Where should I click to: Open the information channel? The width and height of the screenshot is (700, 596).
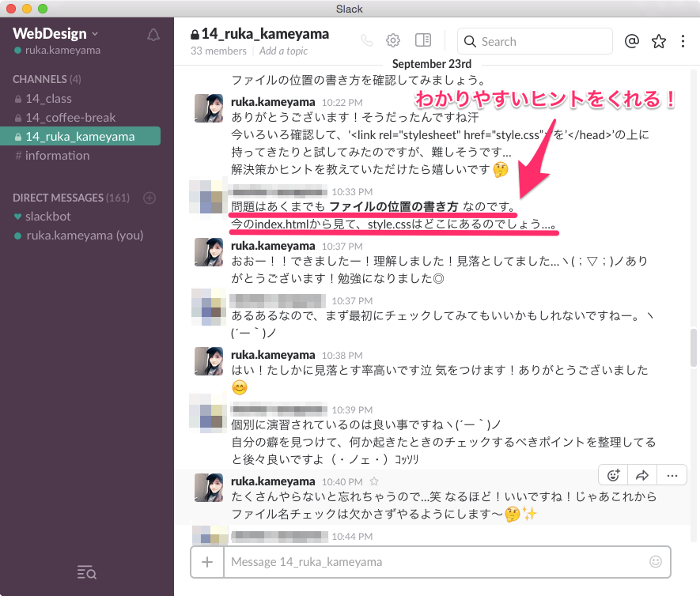point(57,155)
